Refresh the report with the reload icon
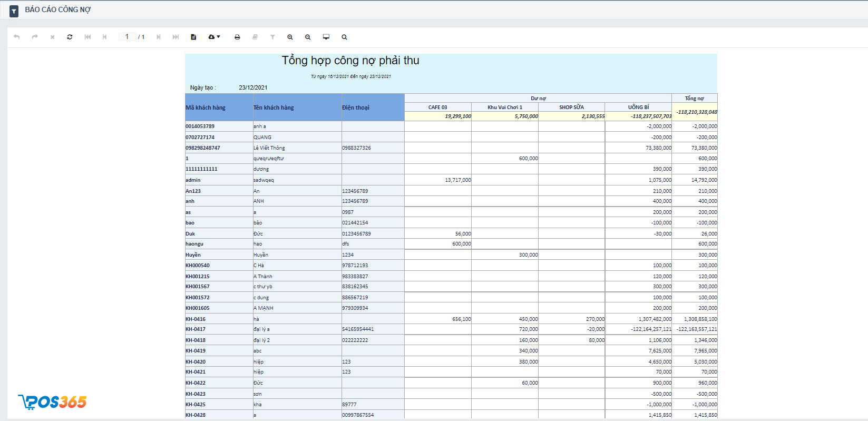The image size is (868, 421). (x=70, y=37)
